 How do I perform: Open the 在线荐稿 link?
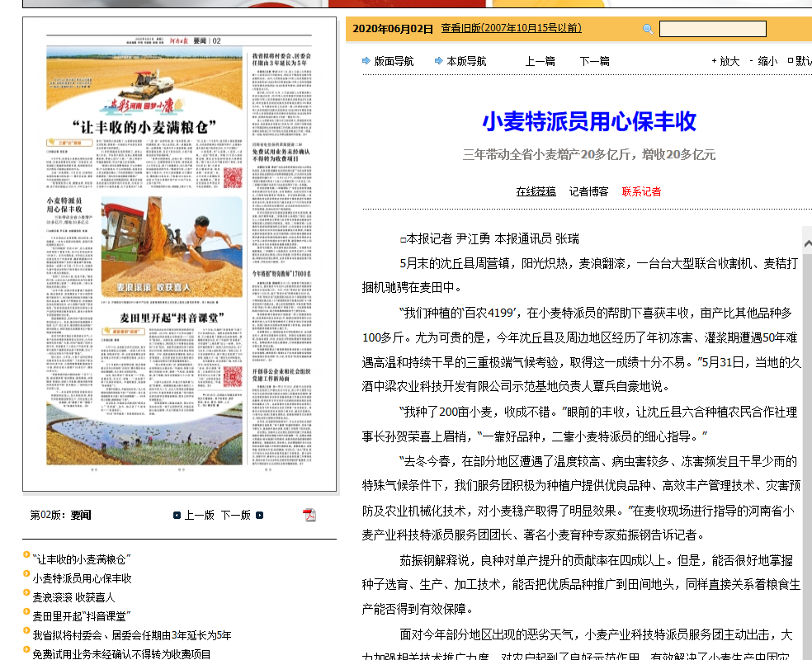pyautogui.click(x=536, y=191)
